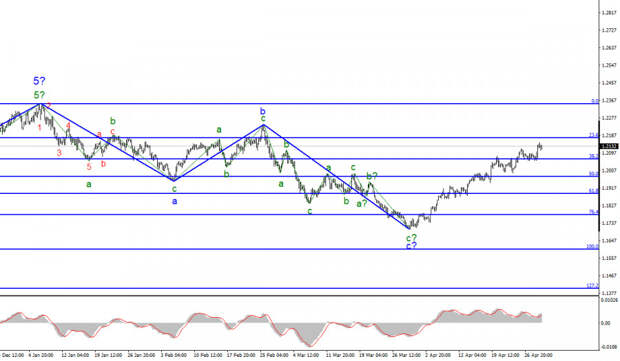Click the '17 Feb 20:00' date label
The image size is (620, 361).
(241, 355)
